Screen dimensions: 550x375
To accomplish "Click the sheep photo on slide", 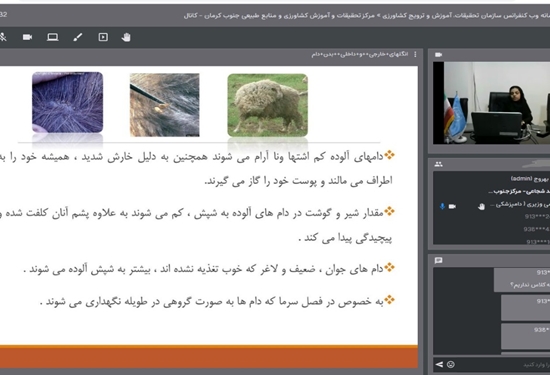I will [x=268, y=105].
